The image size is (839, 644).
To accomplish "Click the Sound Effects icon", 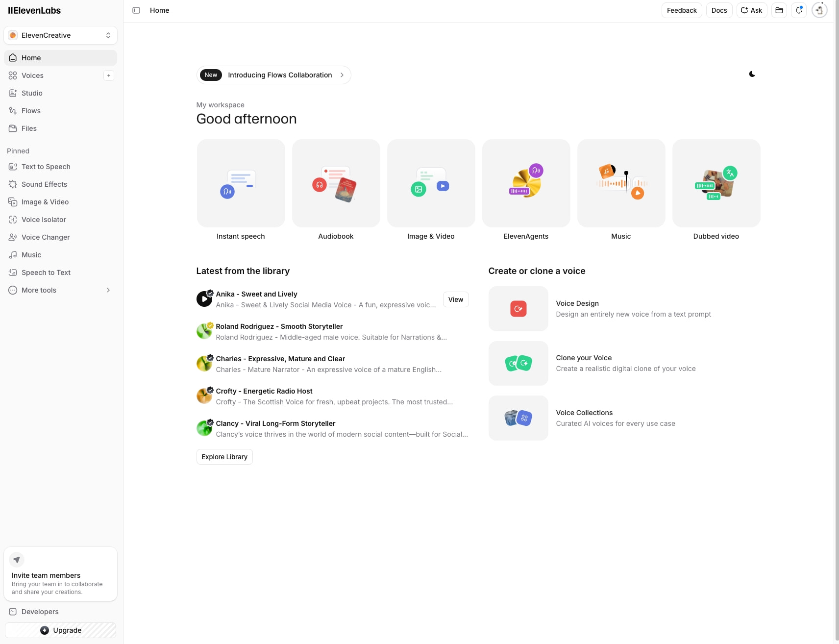I will [x=13, y=184].
